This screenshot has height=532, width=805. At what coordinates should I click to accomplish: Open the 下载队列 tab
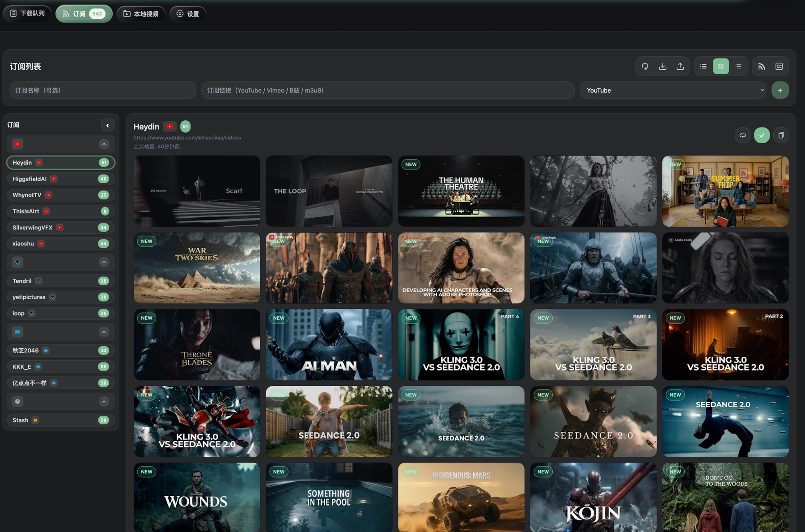[x=27, y=13]
